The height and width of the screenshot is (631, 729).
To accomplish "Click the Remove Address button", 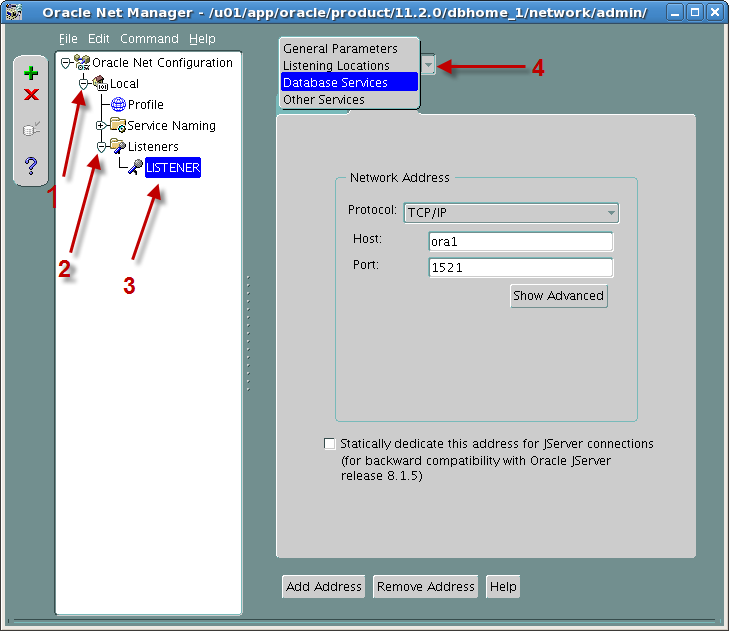I will 425,586.
